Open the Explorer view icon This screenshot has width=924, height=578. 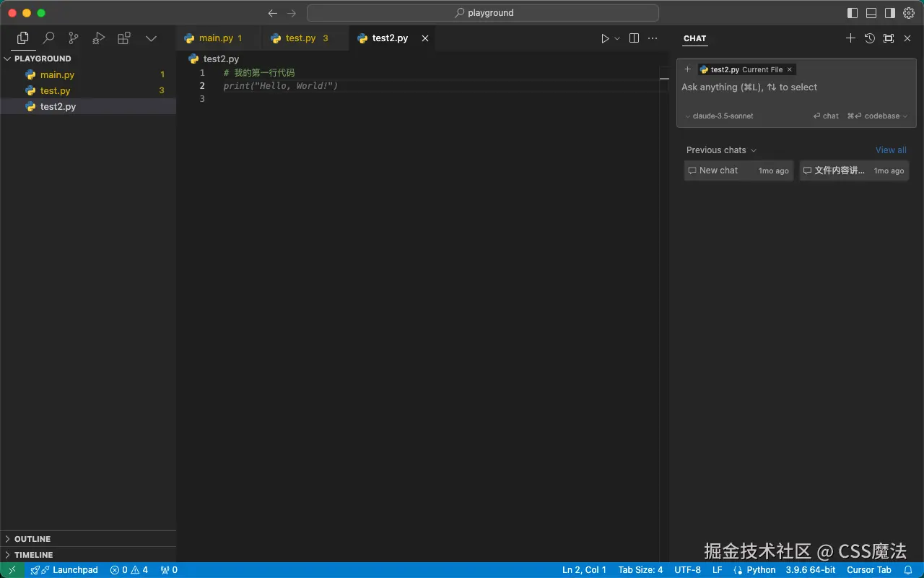[x=23, y=38]
